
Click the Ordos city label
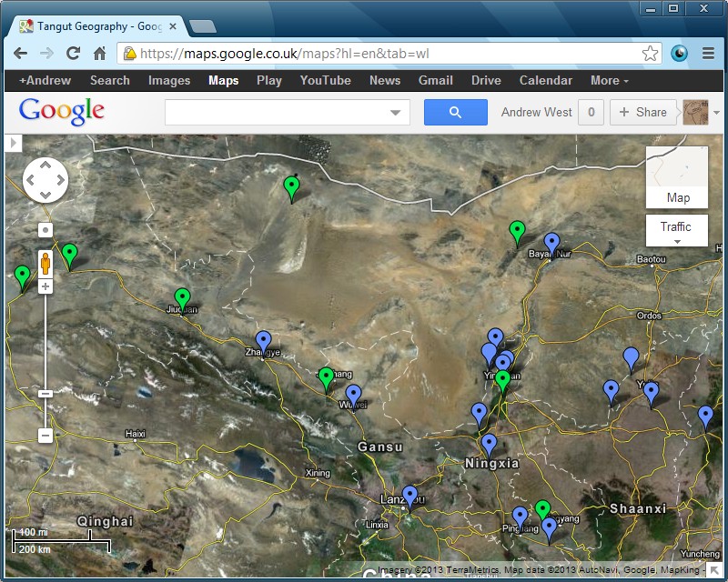[649, 316]
